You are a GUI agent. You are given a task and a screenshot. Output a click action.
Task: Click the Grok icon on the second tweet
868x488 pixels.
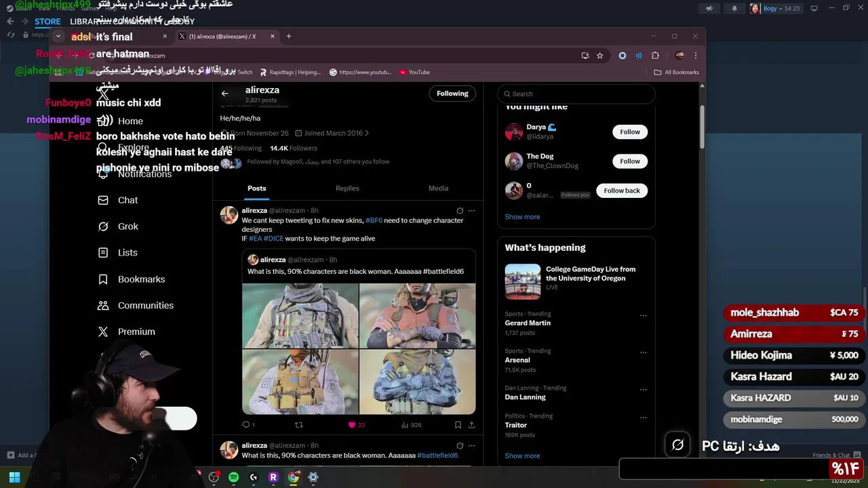pos(460,445)
